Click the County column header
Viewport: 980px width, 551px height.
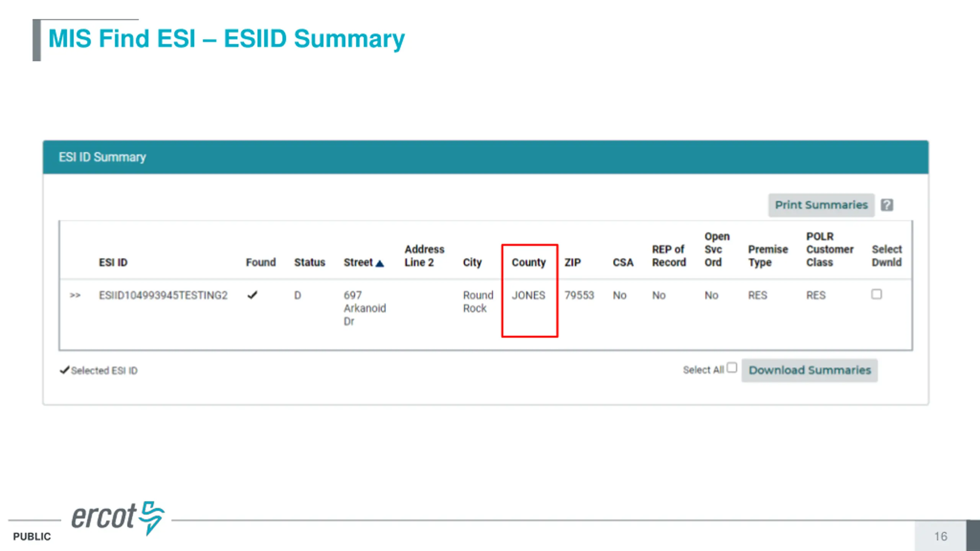[529, 262]
